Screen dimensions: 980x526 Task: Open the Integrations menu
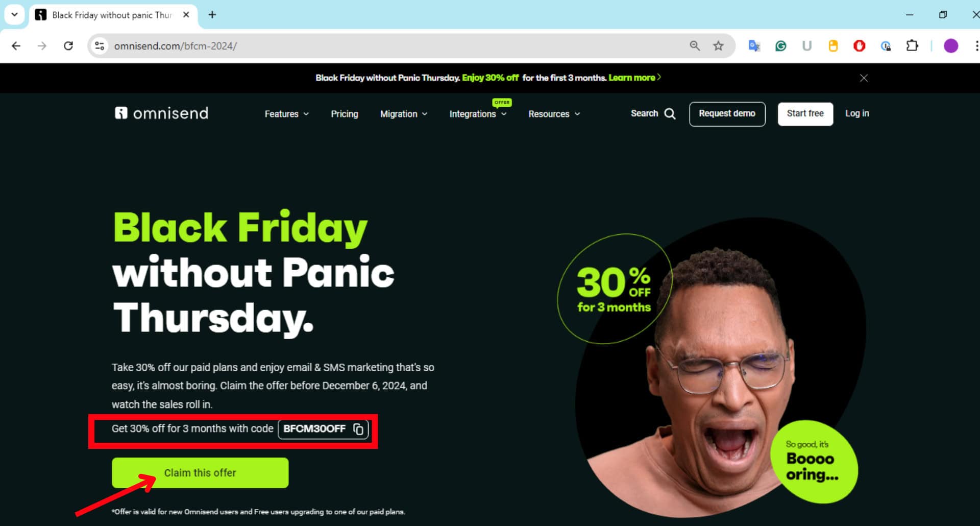coord(478,114)
